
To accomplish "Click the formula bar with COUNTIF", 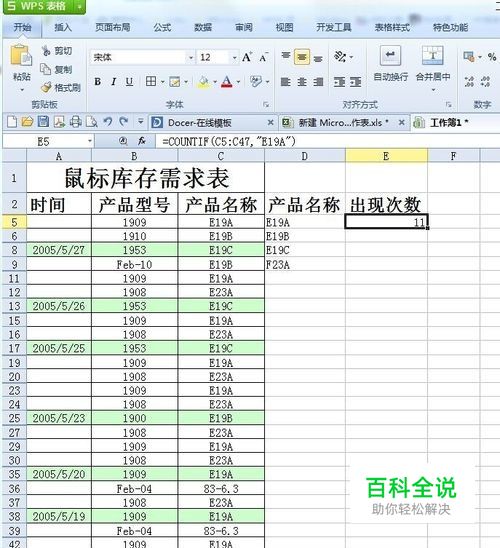I will pos(328,141).
